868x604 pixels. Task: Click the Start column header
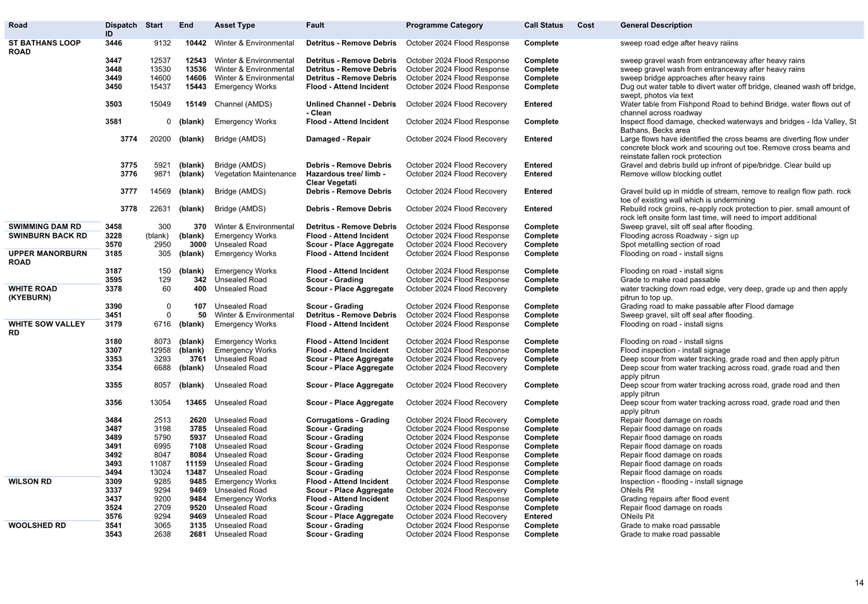154,25
